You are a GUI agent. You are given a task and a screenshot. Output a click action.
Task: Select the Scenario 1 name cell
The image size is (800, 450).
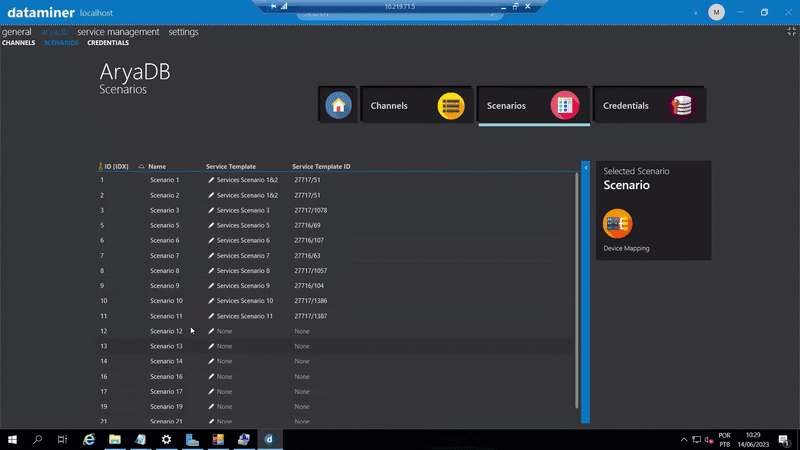point(164,180)
